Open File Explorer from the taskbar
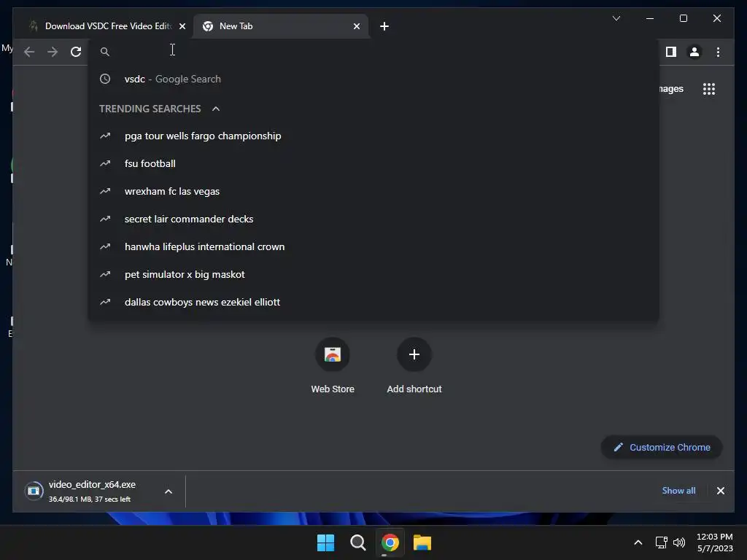Screen dimensions: 747x560 coord(422,542)
